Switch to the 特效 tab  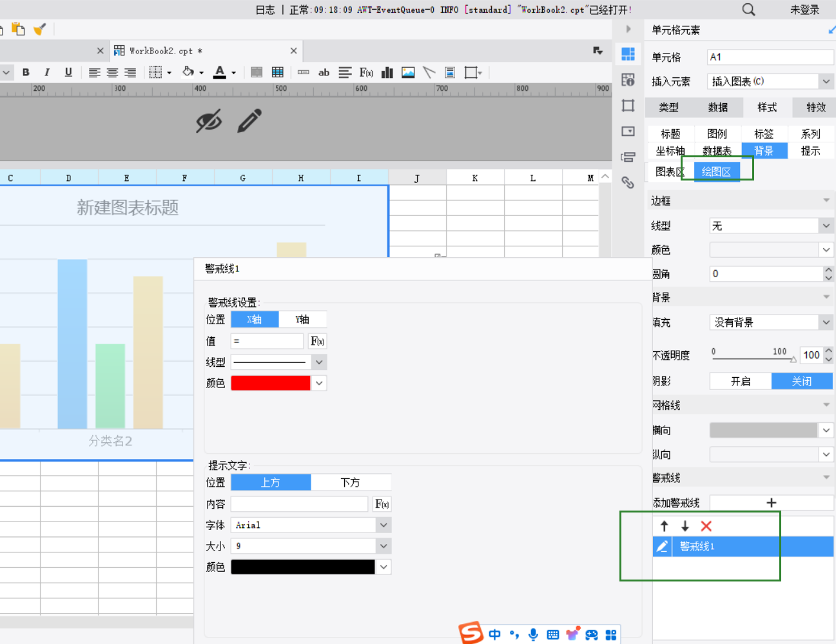click(816, 107)
